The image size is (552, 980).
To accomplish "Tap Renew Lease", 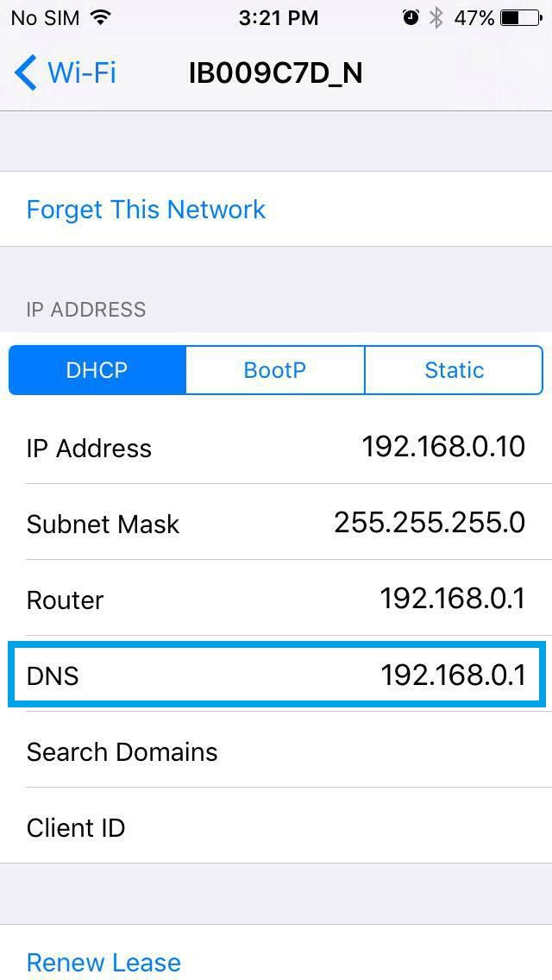I will tap(103, 961).
